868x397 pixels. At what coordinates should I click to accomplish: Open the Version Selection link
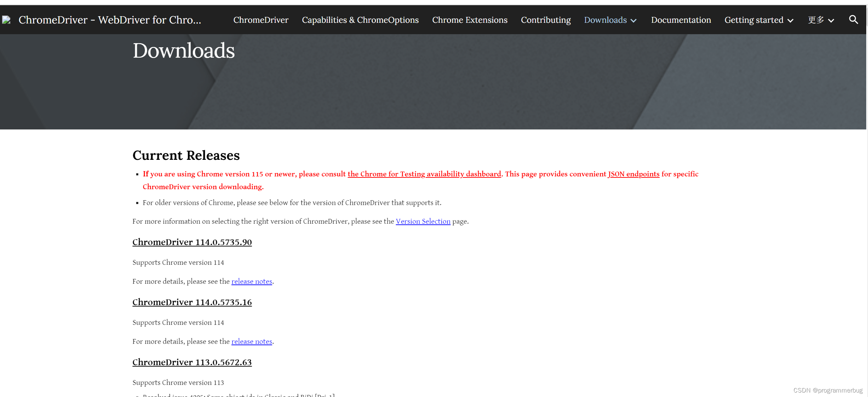423,221
